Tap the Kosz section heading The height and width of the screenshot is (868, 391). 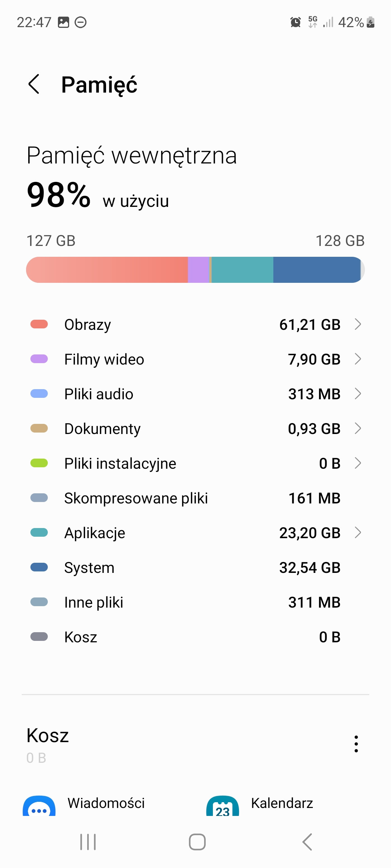pos(48,736)
